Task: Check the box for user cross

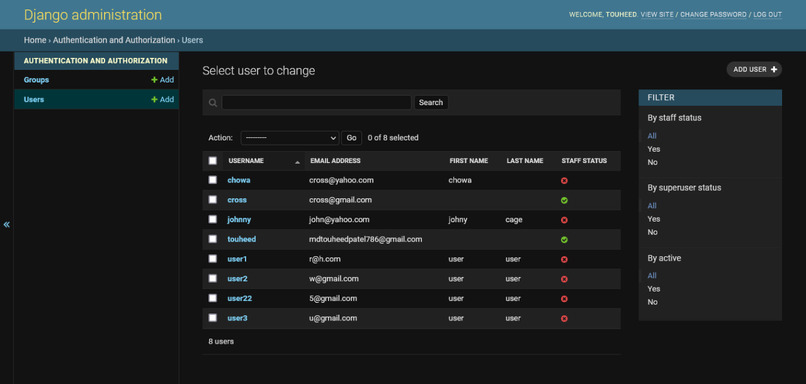Action: click(213, 199)
